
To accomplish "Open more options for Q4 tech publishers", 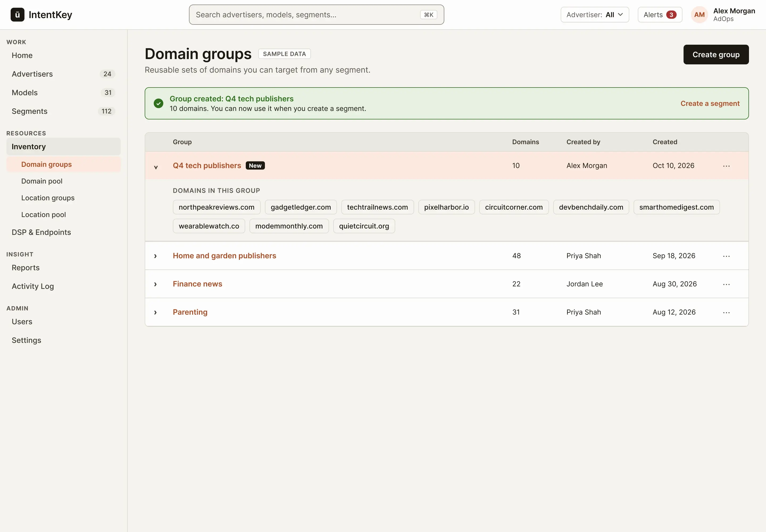I will tap(726, 166).
